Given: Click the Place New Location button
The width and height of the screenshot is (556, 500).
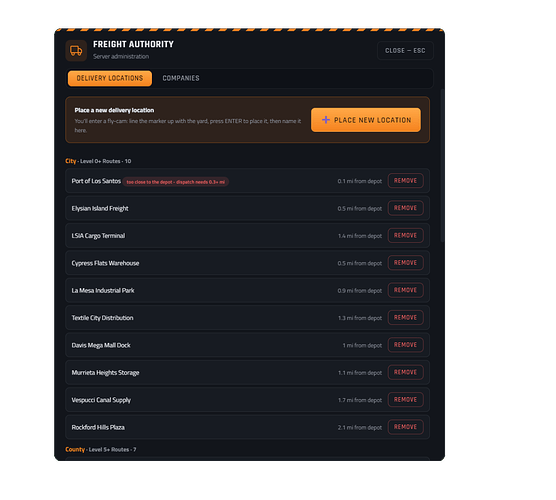Looking at the screenshot, I should coord(366,120).
